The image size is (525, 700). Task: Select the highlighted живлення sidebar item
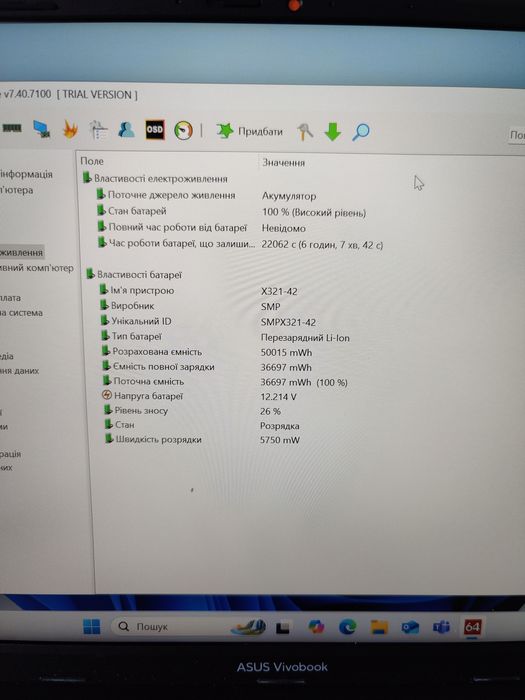pyautogui.click(x=22, y=252)
